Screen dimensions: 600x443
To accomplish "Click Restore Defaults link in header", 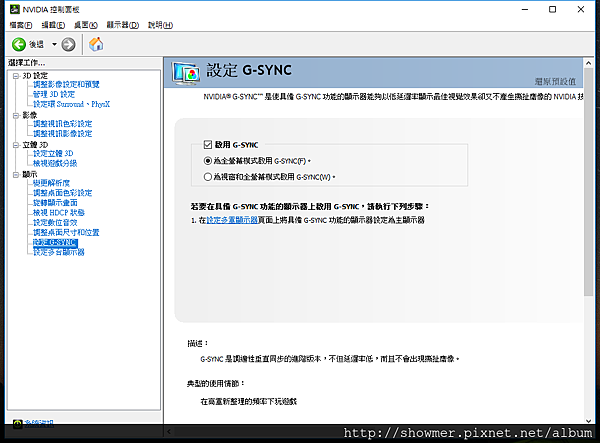I will pos(555,81).
